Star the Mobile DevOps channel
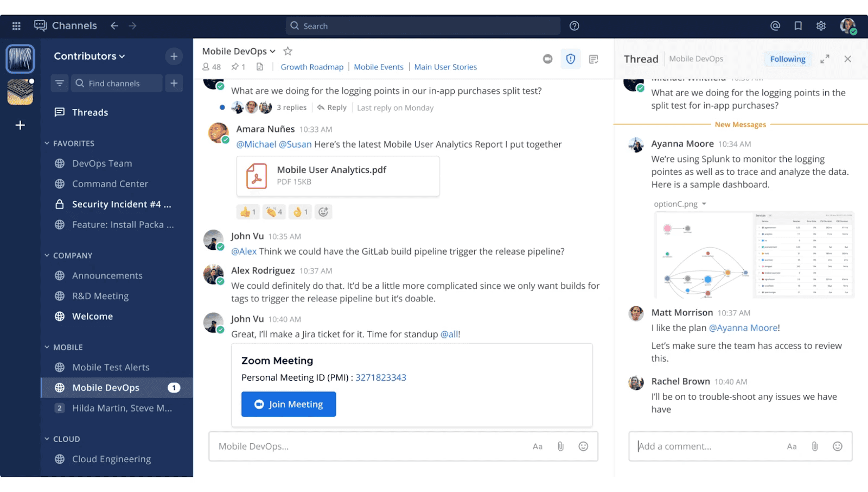This screenshot has width=868, height=492. [x=288, y=51]
